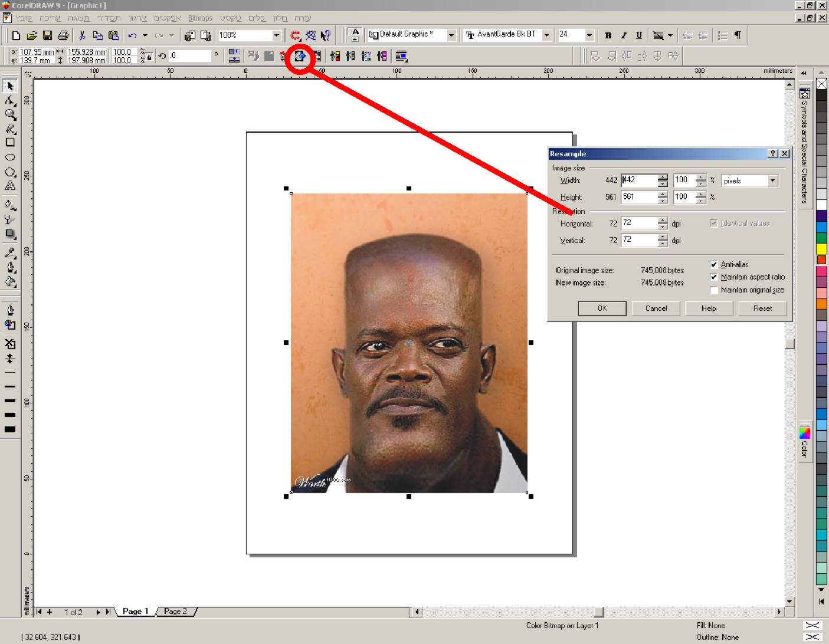Switch to the Page 1 tab
829x644 pixels.
[135, 612]
